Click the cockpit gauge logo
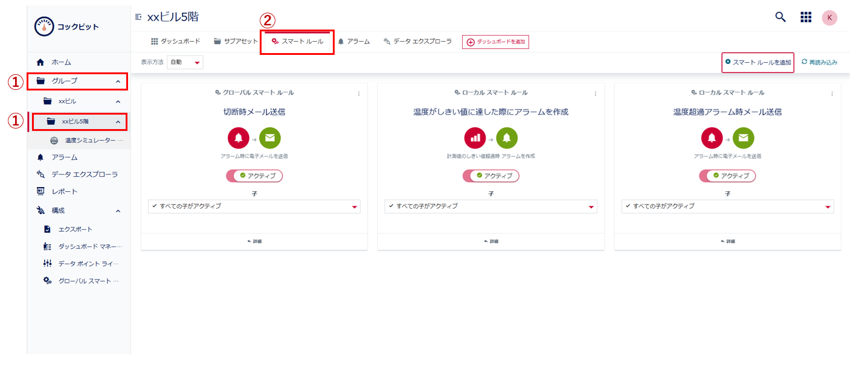Viewport: 868px width, 371px height. 45,27
